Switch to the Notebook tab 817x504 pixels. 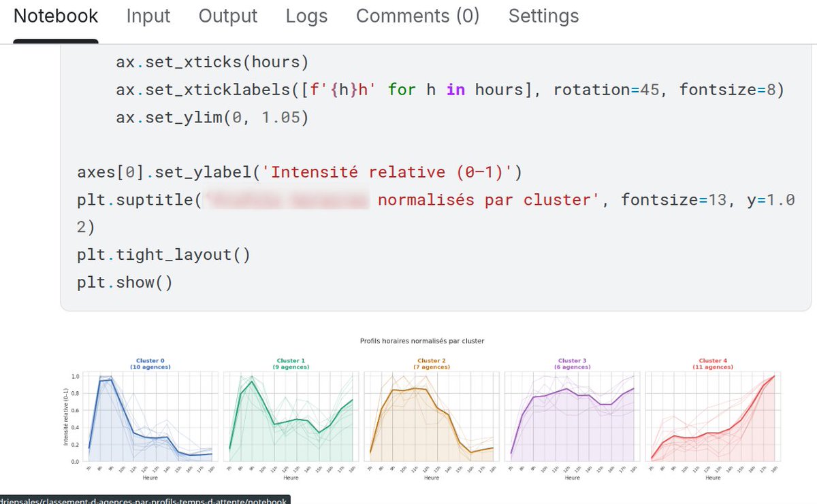[x=56, y=16]
